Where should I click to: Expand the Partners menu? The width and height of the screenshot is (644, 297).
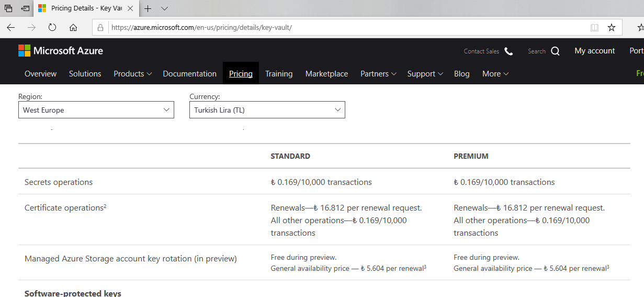point(378,74)
